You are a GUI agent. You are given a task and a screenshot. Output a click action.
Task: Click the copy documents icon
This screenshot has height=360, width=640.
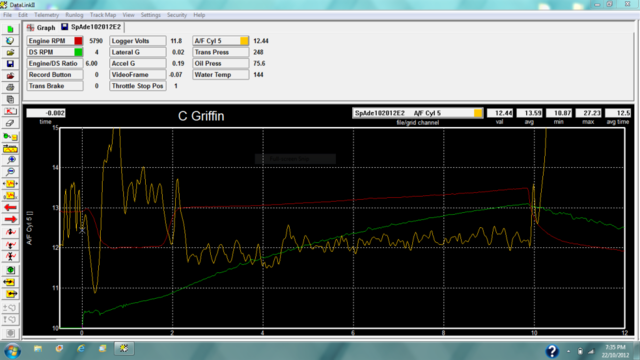pyautogui.click(x=11, y=99)
